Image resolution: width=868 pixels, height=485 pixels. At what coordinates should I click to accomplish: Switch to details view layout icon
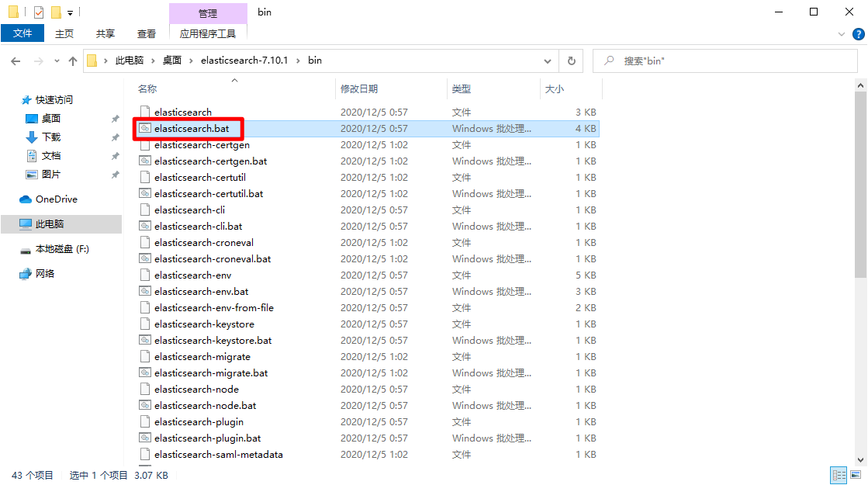839,475
